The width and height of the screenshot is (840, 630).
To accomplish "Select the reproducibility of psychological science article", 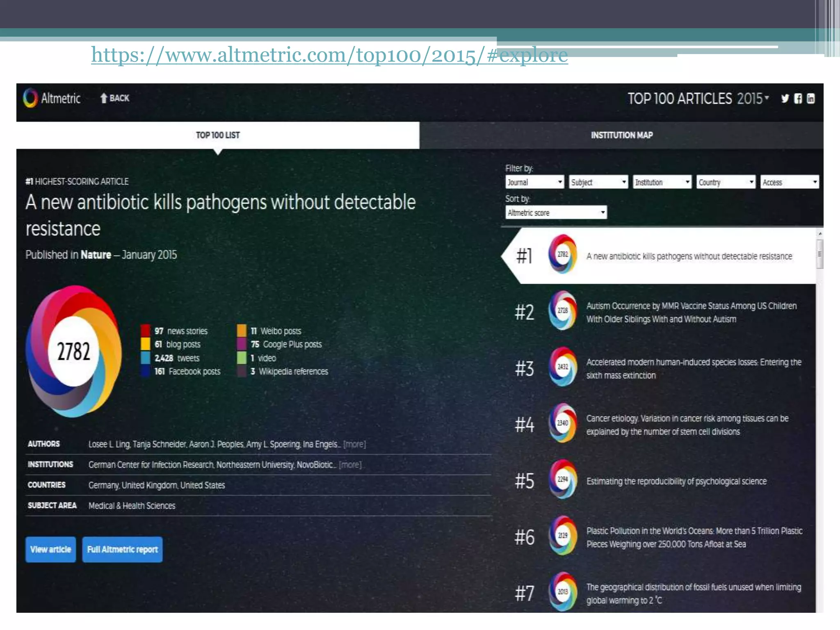I will point(676,481).
